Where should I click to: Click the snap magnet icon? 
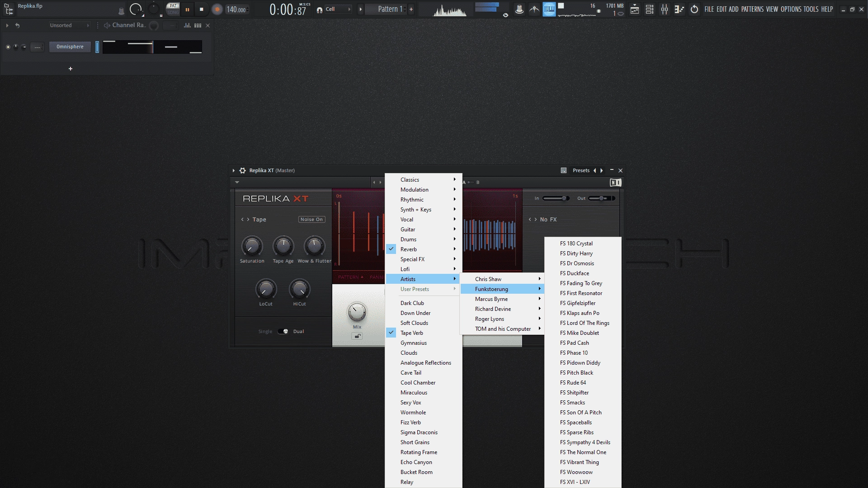[x=320, y=9]
